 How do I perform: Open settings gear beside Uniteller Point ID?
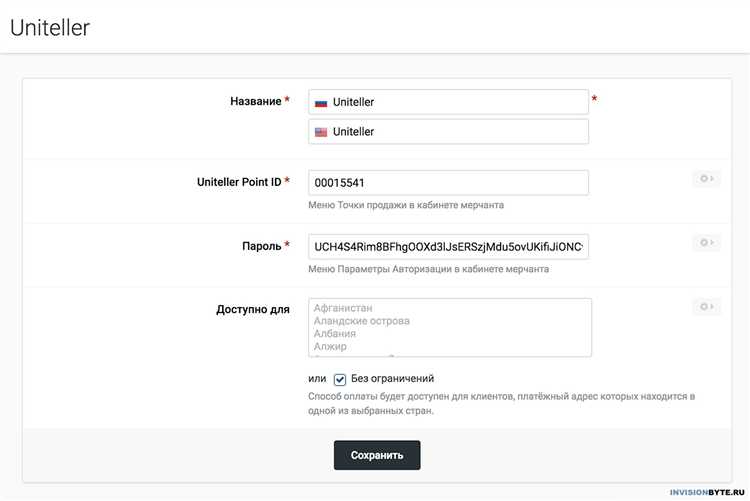[x=706, y=178]
